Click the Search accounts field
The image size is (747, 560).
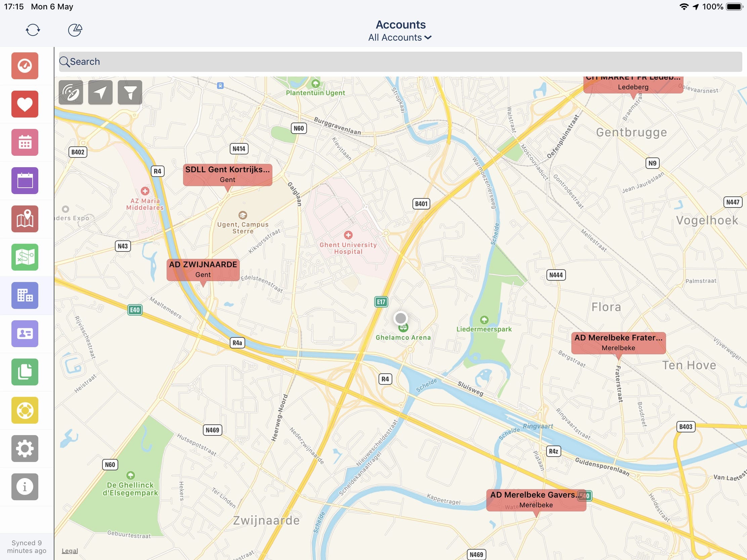400,62
